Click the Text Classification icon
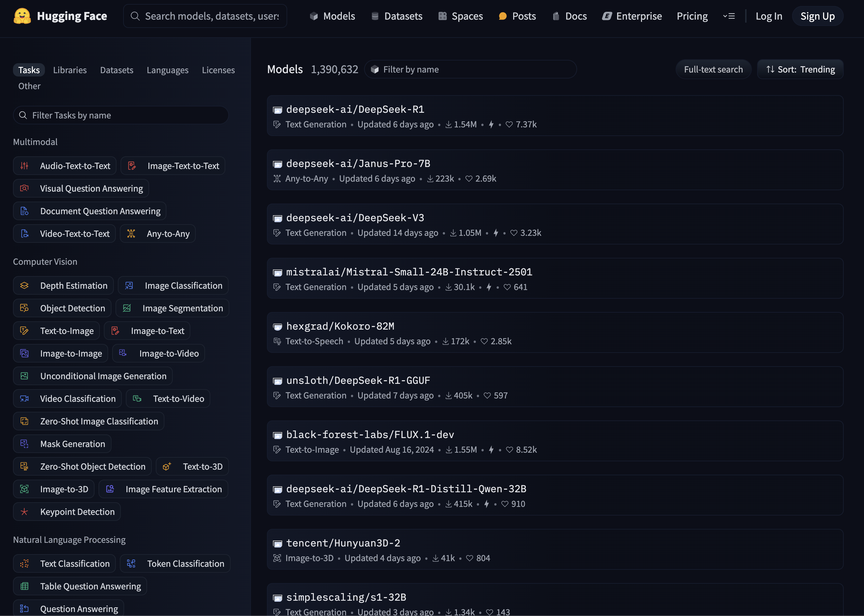 pyautogui.click(x=24, y=564)
